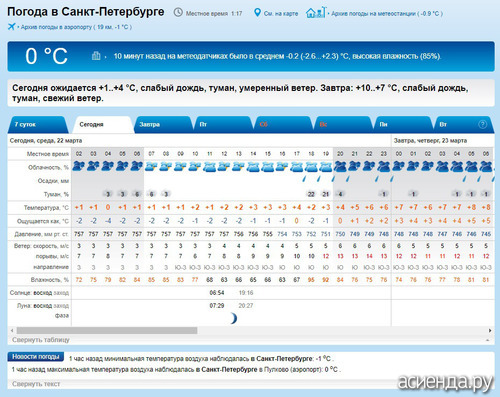Click the Температура, °C row label
Image resolution: width=500 pixels, height=397 pixels.
(x=46, y=208)
